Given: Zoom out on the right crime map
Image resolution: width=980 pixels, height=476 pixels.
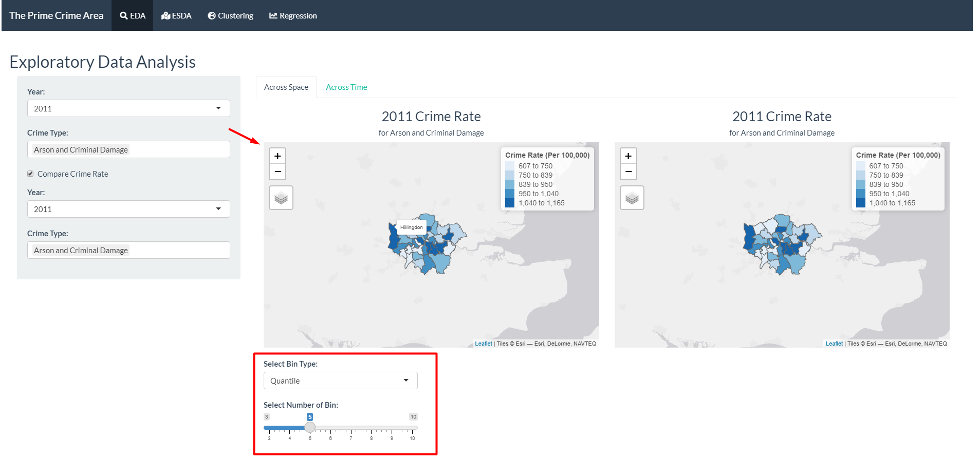Looking at the screenshot, I should [x=628, y=172].
